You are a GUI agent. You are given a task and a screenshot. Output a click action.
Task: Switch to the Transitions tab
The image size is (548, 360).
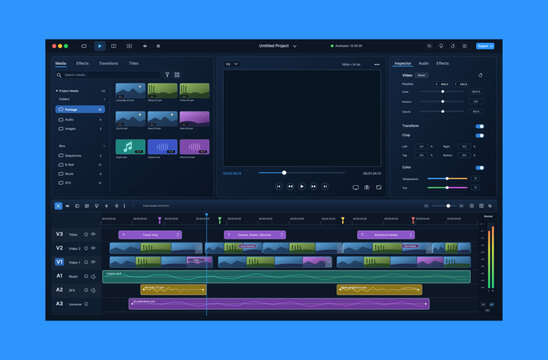coord(108,63)
